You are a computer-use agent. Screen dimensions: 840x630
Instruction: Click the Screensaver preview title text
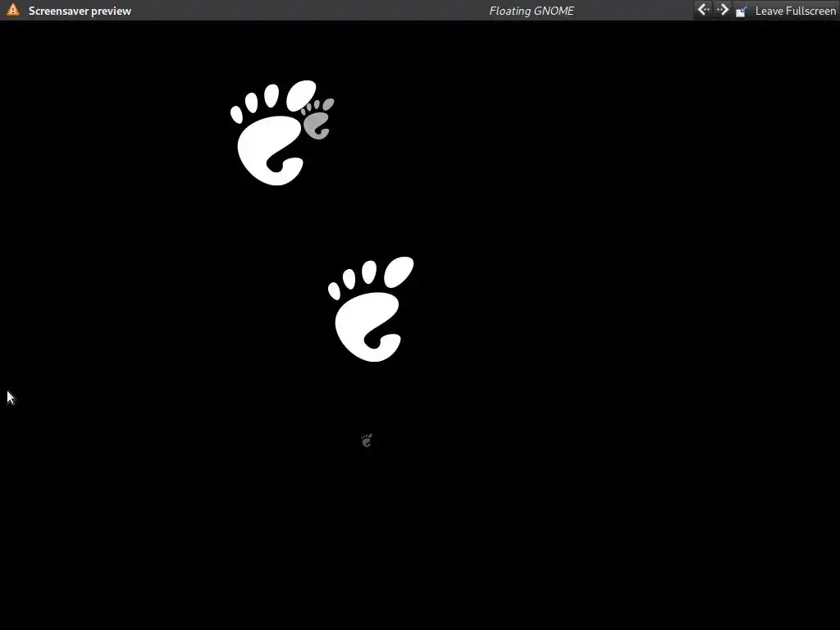pyautogui.click(x=80, y=11)
